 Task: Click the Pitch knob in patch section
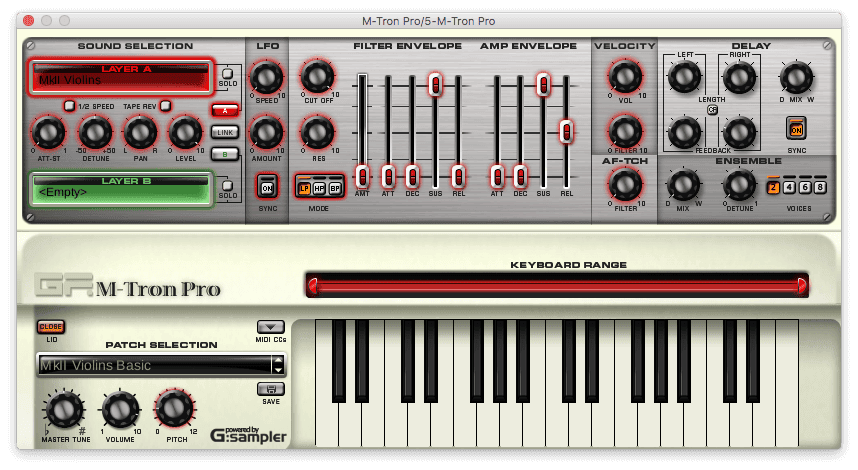[173, 408]
